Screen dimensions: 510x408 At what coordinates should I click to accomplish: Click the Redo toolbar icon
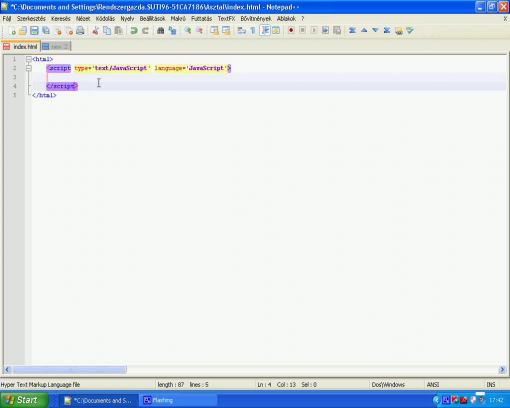[x=145, y=31]
